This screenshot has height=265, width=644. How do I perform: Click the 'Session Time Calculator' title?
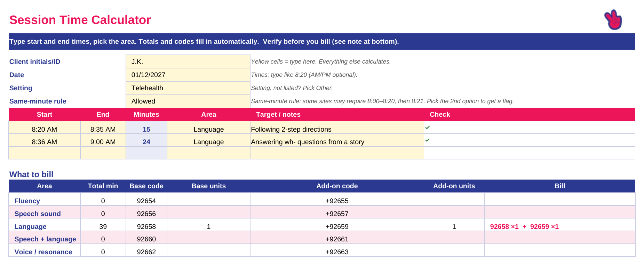[x=80, y=20]
